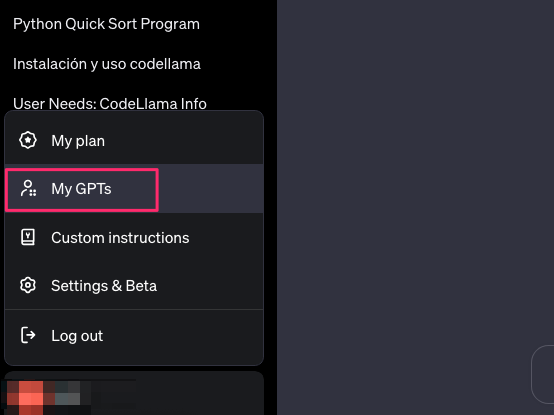
Task: Open the My plan menu entry
Action: tap(134, 141)
